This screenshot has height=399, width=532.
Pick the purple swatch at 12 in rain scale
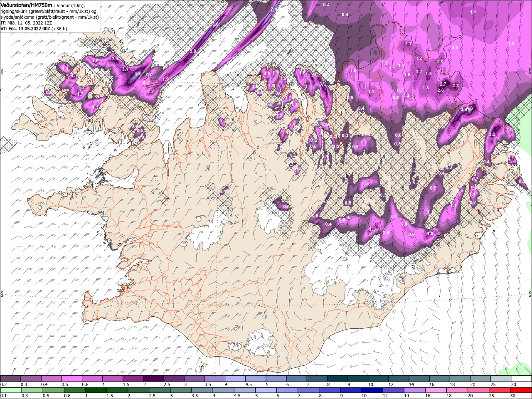[394, 390]
